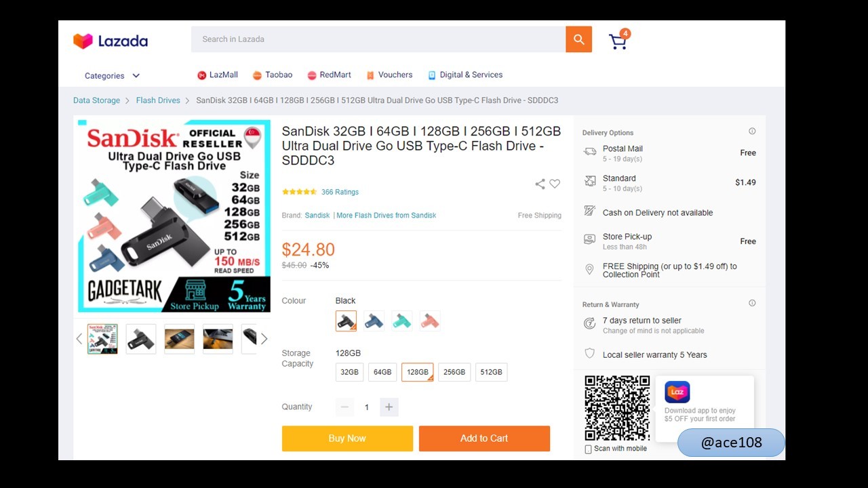This screenshot has height=488, width=868.
Task: Click Return & Warranty info icon
Action: point(752,303)
